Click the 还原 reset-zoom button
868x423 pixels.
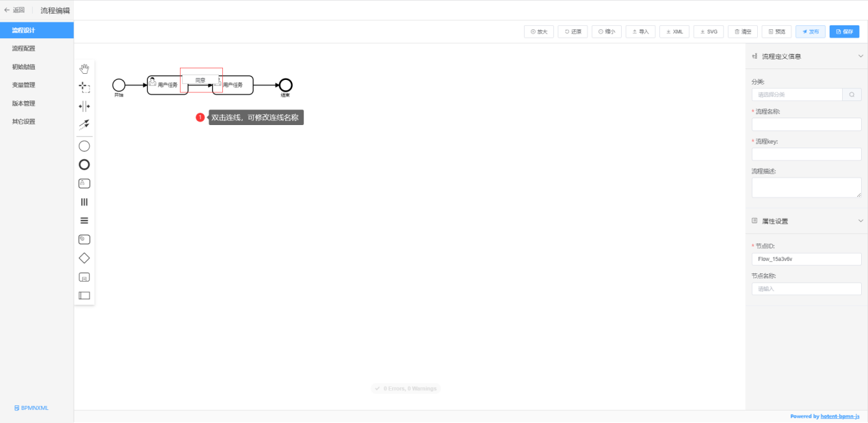click(573, 31)
